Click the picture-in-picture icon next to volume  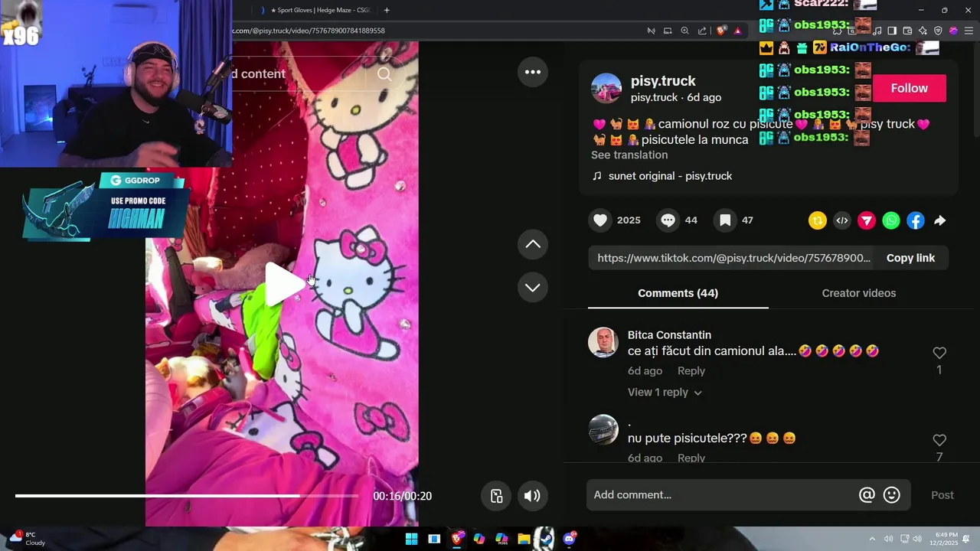pyautogui.click(x=497, y=496)
